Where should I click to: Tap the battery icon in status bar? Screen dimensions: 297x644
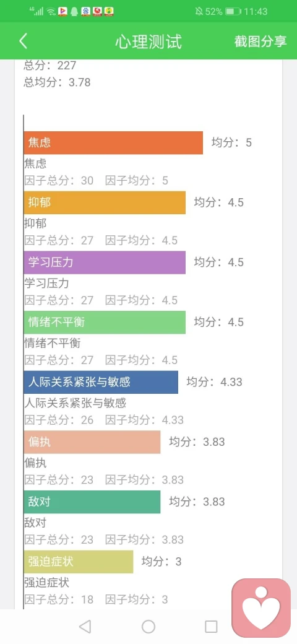(233, 12)
